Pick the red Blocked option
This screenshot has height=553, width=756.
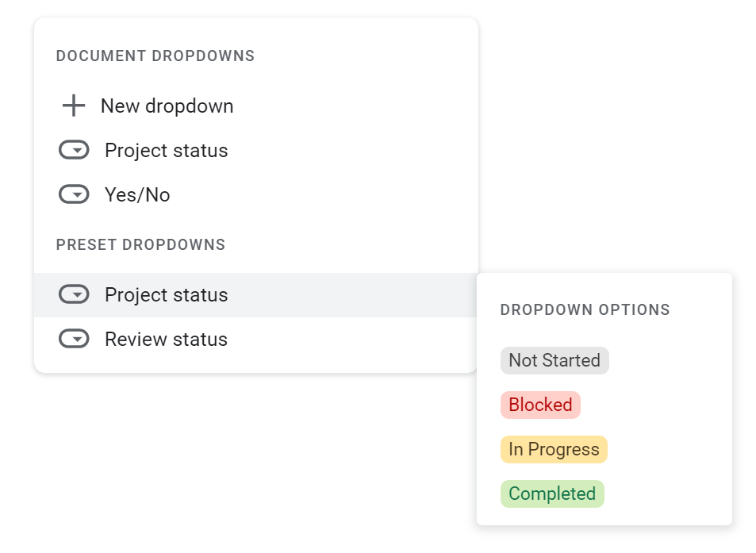[540, 405]
